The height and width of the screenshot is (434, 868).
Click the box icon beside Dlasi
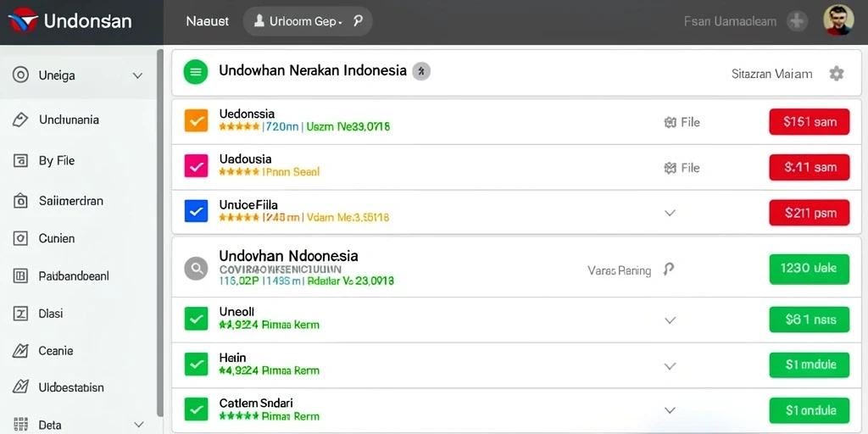tap(20, 314)
